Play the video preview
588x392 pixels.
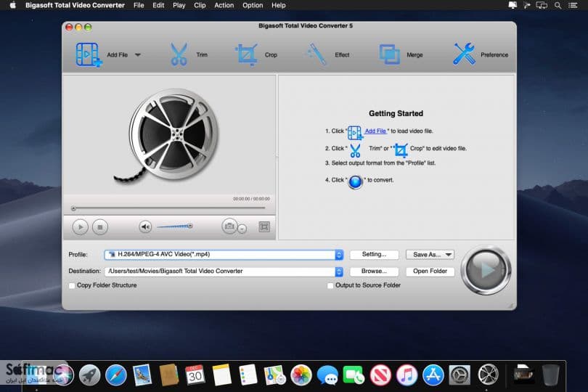coord(81,227)
